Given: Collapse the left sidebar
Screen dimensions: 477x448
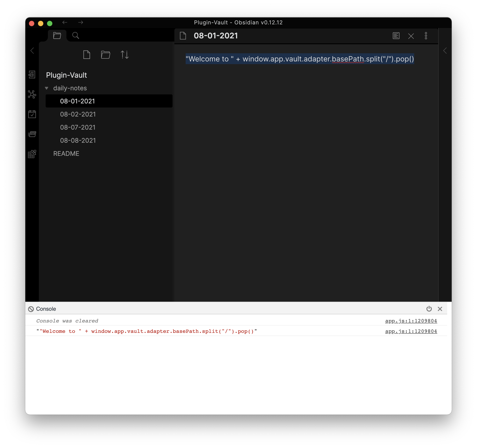Looking at the screenshot, I should pos(32,51).
